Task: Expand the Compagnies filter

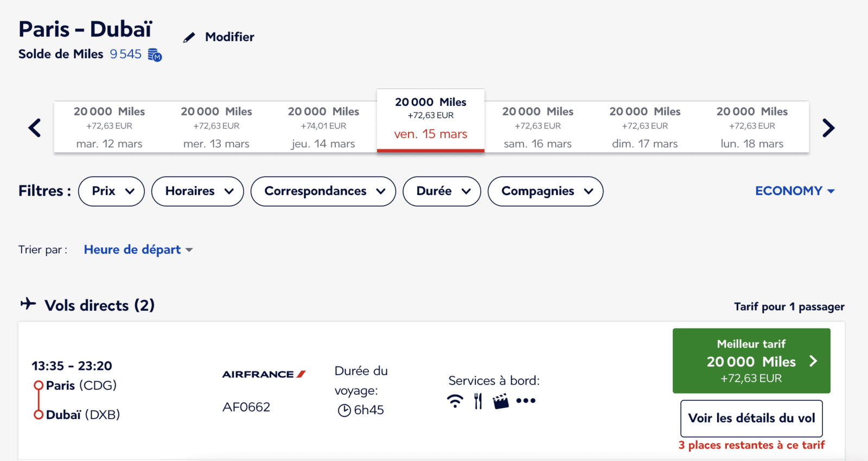Action: pyautogui.click(x=545, y=191)
